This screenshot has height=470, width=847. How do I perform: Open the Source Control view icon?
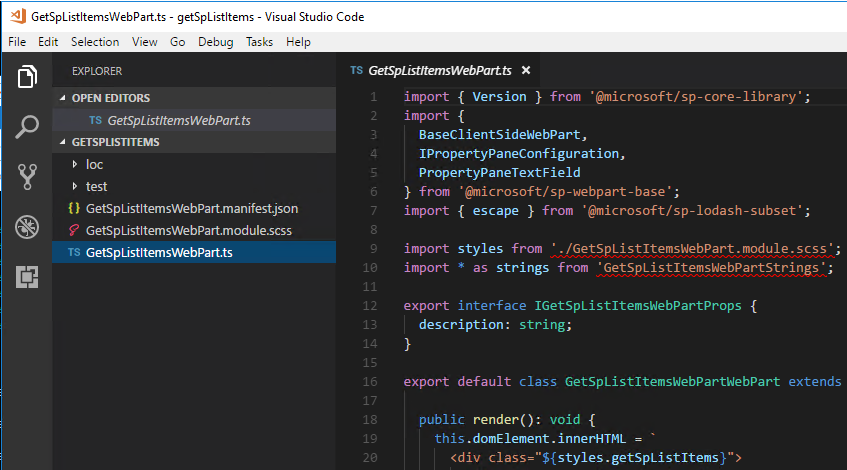coord(27,177)
